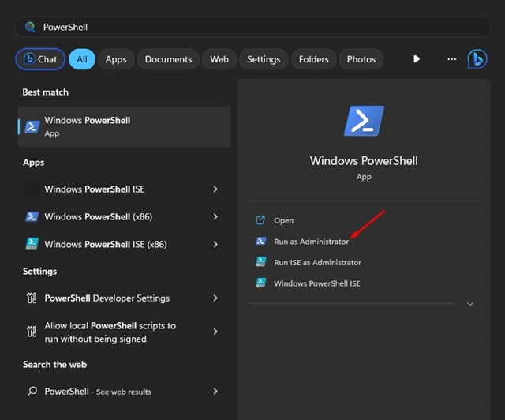Click the icon beside Run as Administrator
Viewport: 505px width, 420px height.
[261, 241]
